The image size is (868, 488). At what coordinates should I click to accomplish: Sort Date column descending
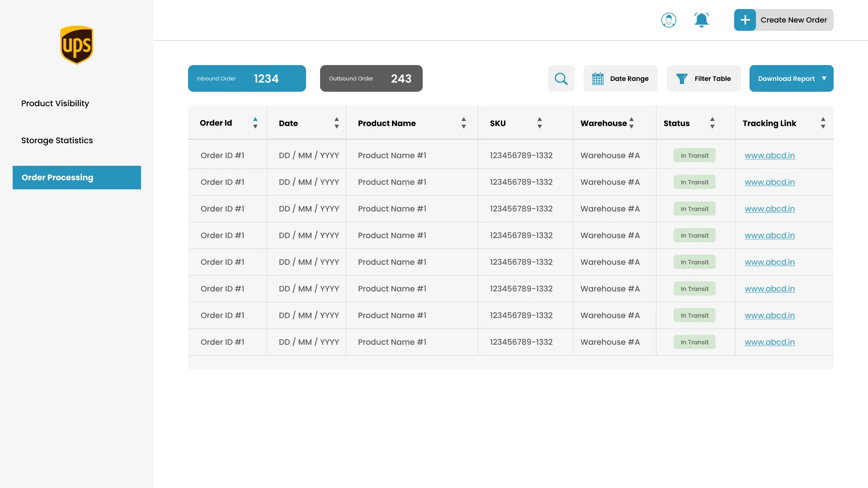(x=337, y=127)
